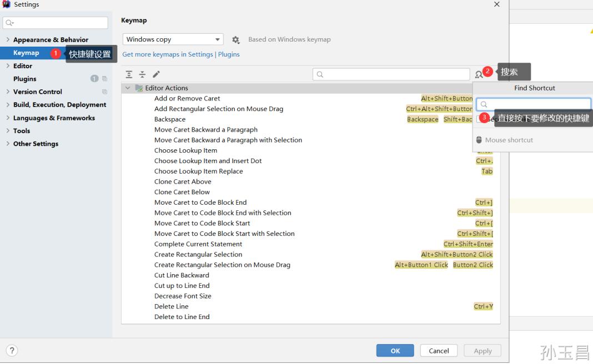Check the Second Stroke checkbox in Find Shortcut
Image resolution: width=593 pixels, height=364 pixels.
click(480, 119)
